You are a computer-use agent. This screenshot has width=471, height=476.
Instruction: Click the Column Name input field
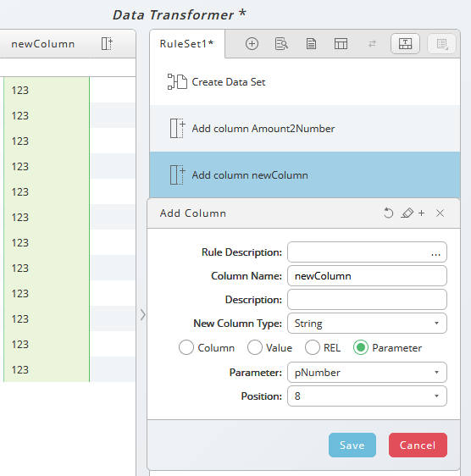point(367,276)
